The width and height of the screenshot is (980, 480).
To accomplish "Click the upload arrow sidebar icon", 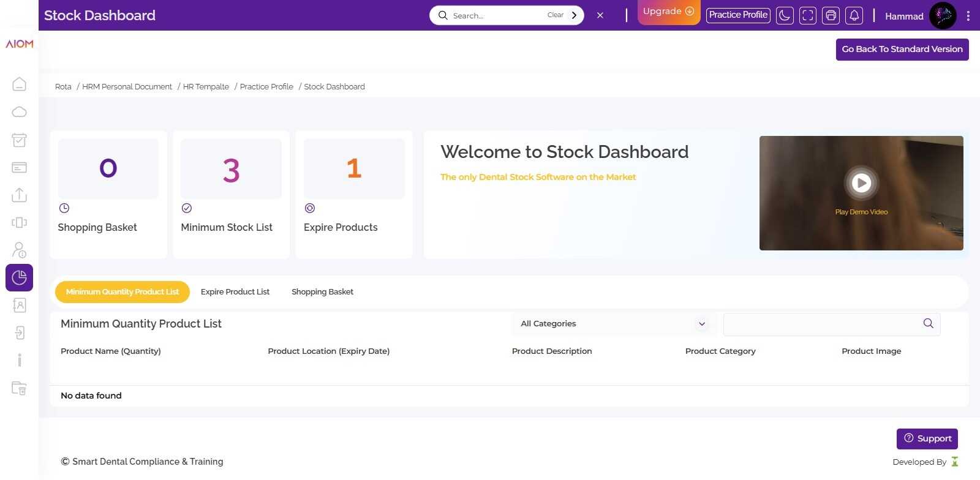I will (x=20, y=195).
